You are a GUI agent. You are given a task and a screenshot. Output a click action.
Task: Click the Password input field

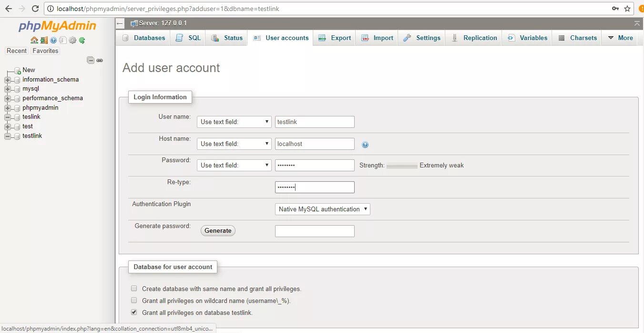(x=315, y=165)
